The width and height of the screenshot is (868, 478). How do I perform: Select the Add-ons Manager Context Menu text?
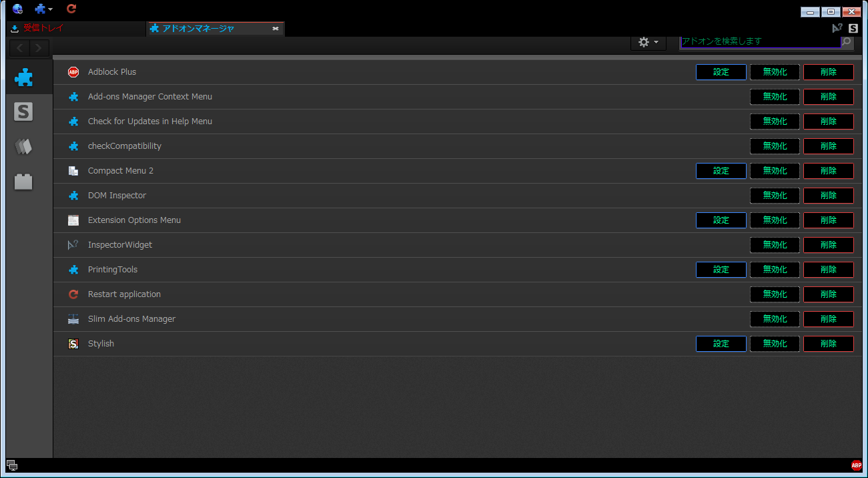pyautogui.click(x=150, y=97)
